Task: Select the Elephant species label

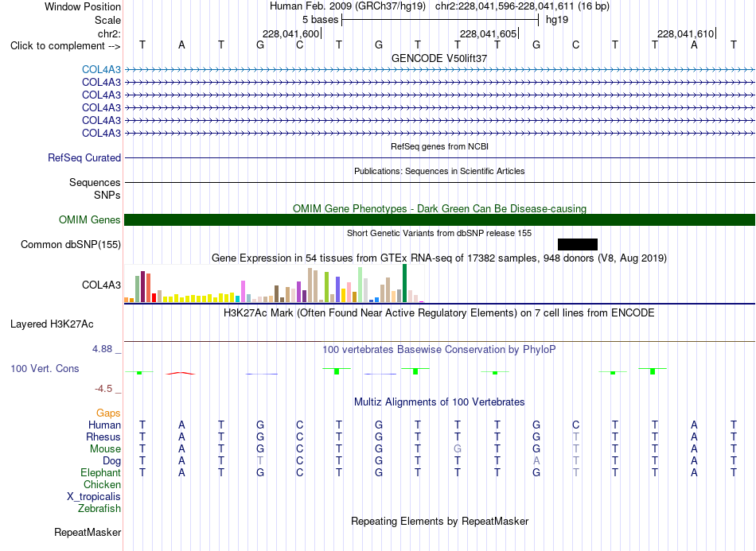Action: click(x=101, y=473)
